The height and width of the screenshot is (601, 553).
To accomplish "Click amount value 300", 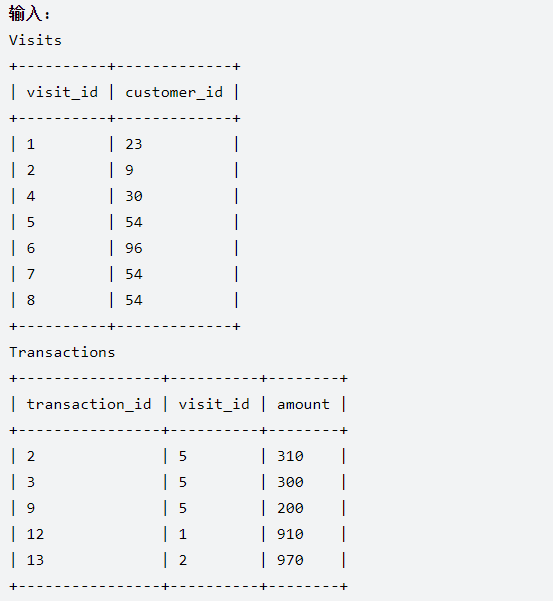I will tap(290, 482).
